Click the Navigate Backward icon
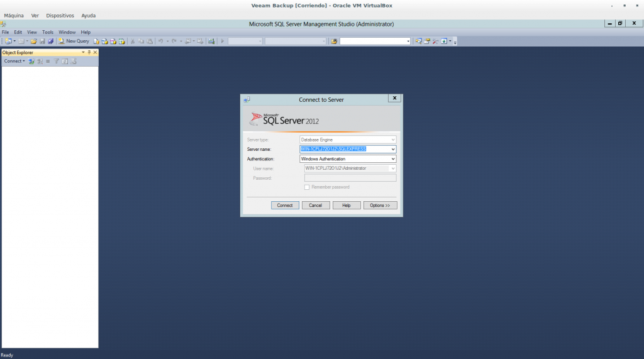 187,41
